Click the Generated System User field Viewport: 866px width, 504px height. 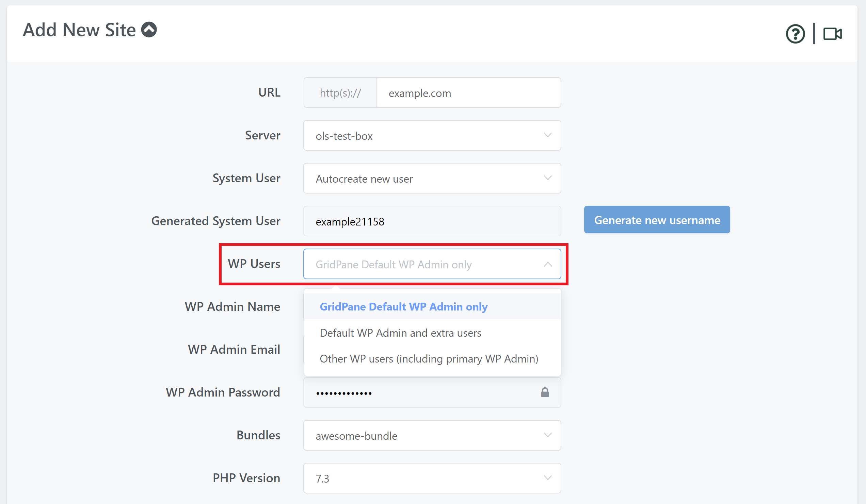[432, 221]
